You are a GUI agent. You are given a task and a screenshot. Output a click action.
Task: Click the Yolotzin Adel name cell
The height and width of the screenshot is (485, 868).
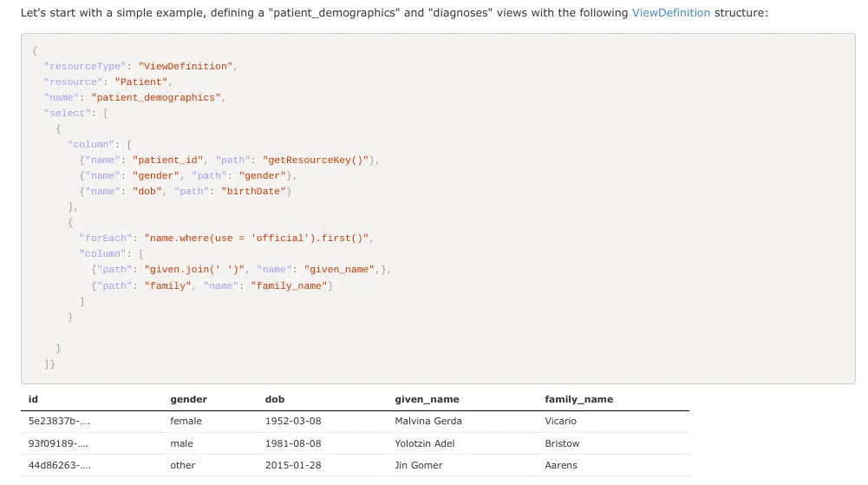click(424, 443)
